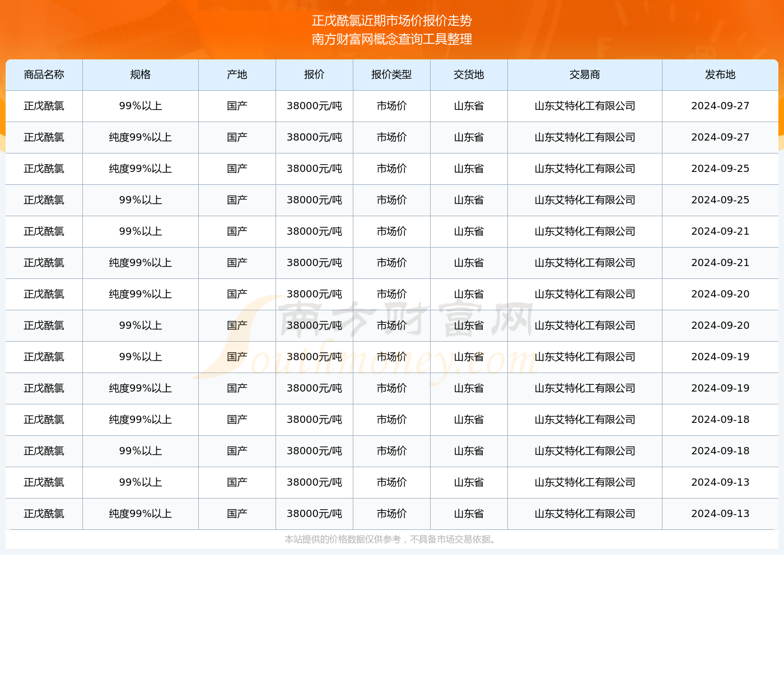Select date 2024-09-27 in the 99%以上 row

point(721,106)
